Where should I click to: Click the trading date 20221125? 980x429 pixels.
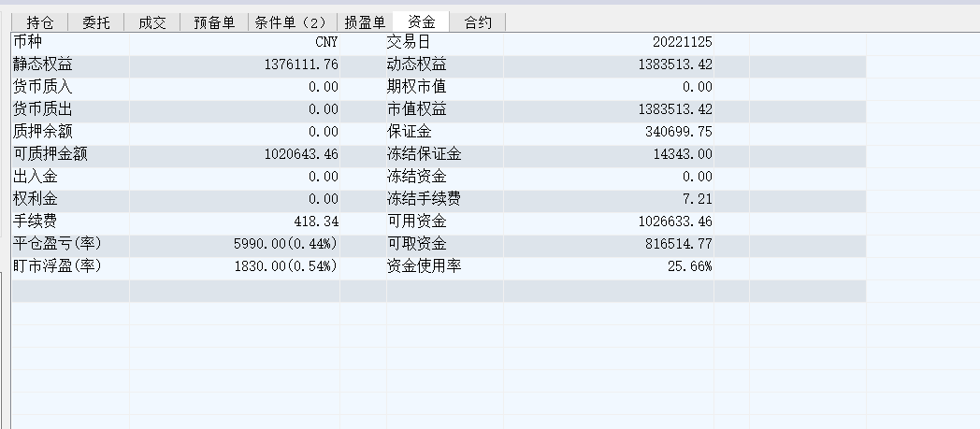tap(683, 42)
